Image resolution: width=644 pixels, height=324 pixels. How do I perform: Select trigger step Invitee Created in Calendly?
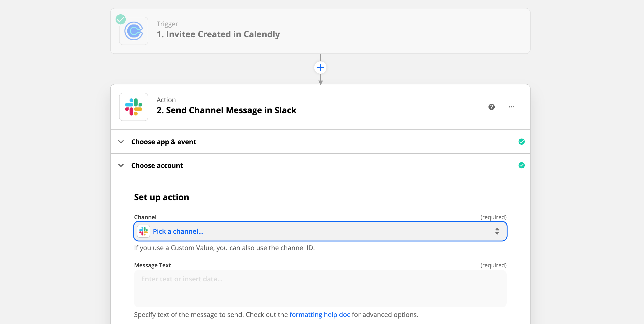coord(218,34)
